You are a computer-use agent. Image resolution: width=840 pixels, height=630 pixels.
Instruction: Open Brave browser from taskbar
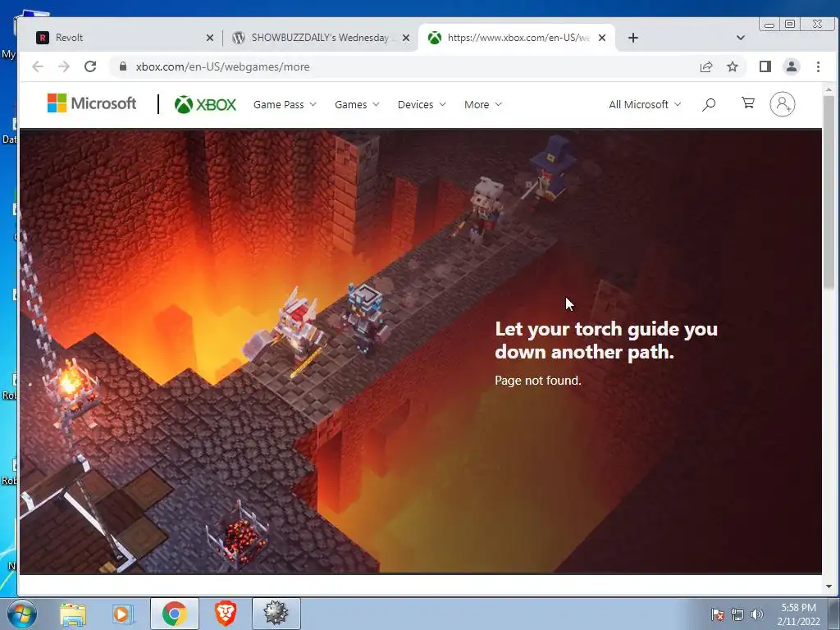(226, 614)
